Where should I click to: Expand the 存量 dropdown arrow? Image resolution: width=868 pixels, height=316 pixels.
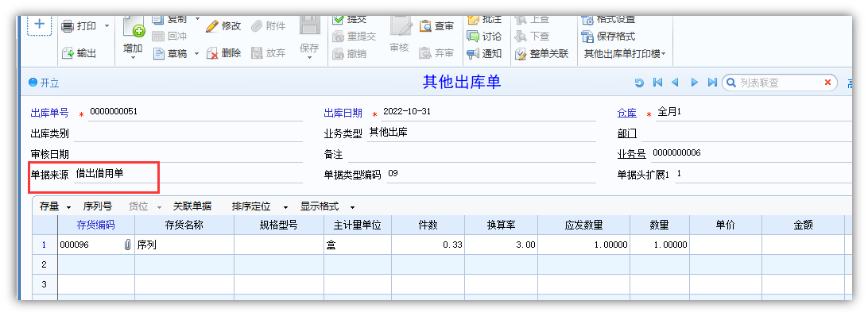[68, 207]
